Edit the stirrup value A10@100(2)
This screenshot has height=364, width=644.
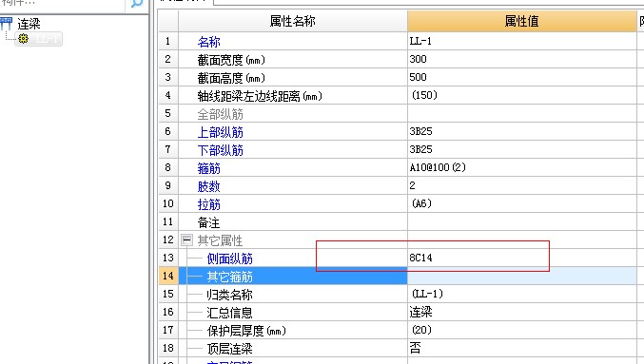click(x=521, y=167)
